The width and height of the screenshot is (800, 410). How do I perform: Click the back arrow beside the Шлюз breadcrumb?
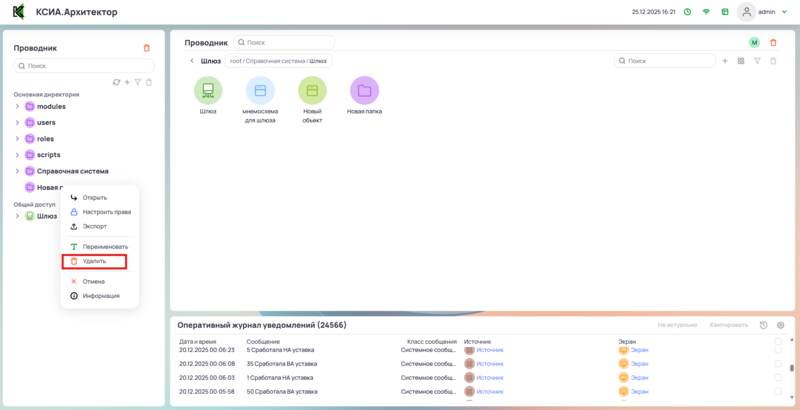(192, 61)
